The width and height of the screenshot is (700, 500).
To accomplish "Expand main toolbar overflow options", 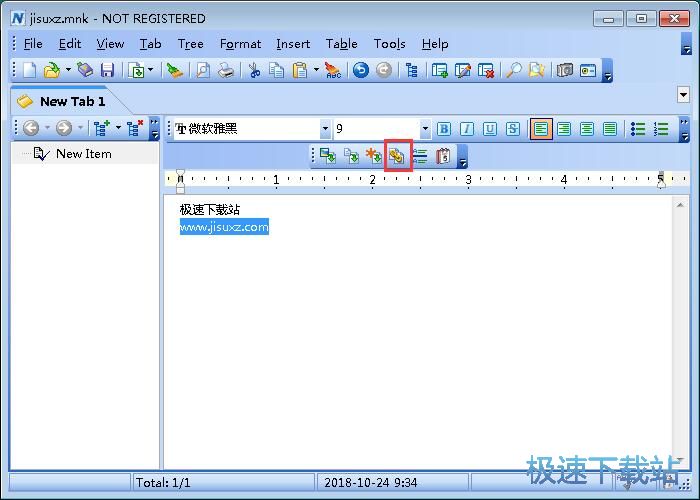I will (x=607, y=70).
